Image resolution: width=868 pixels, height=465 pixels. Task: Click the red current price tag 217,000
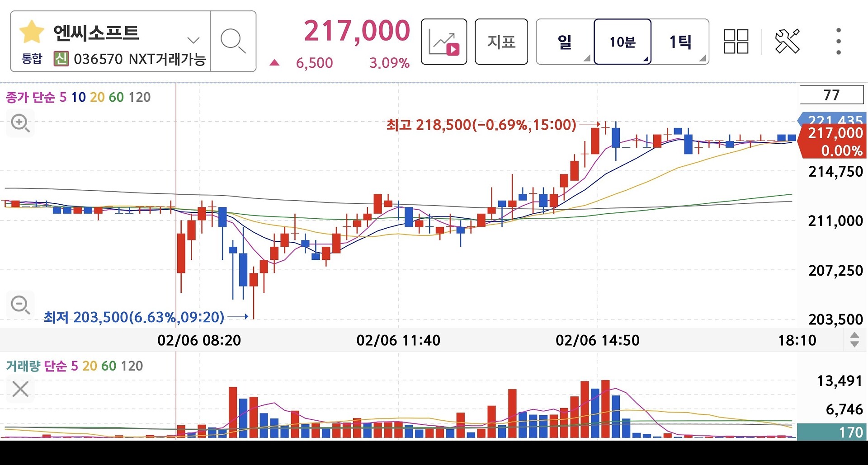[x=832, y=141]
